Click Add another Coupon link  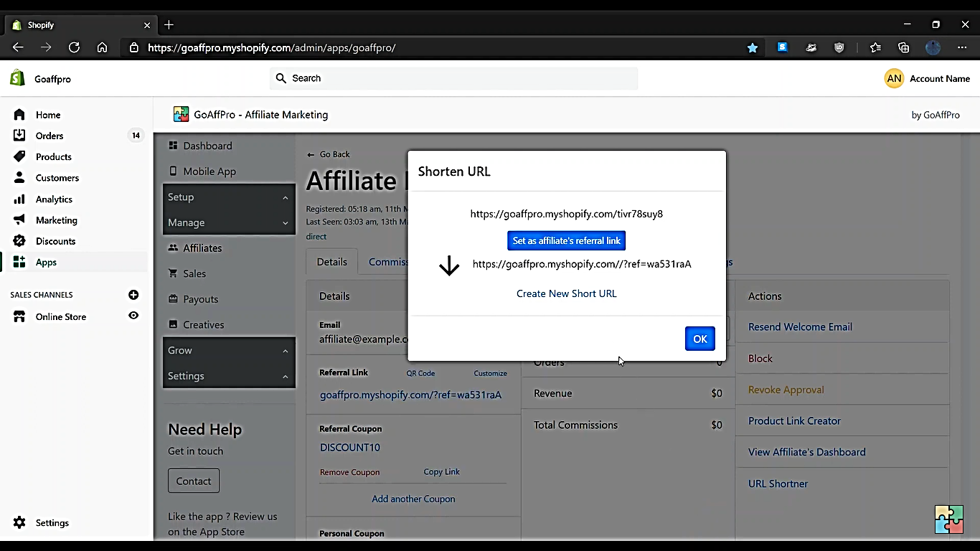[x=413, y=499]
